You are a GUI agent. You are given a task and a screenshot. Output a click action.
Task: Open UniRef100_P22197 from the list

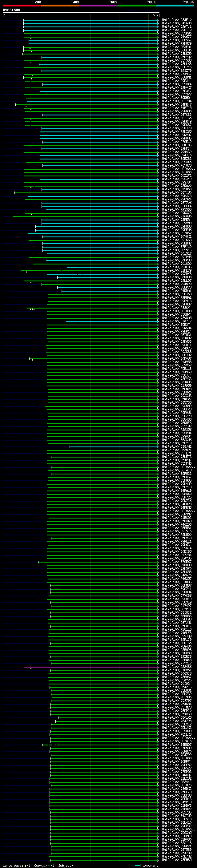coord(177,426)
